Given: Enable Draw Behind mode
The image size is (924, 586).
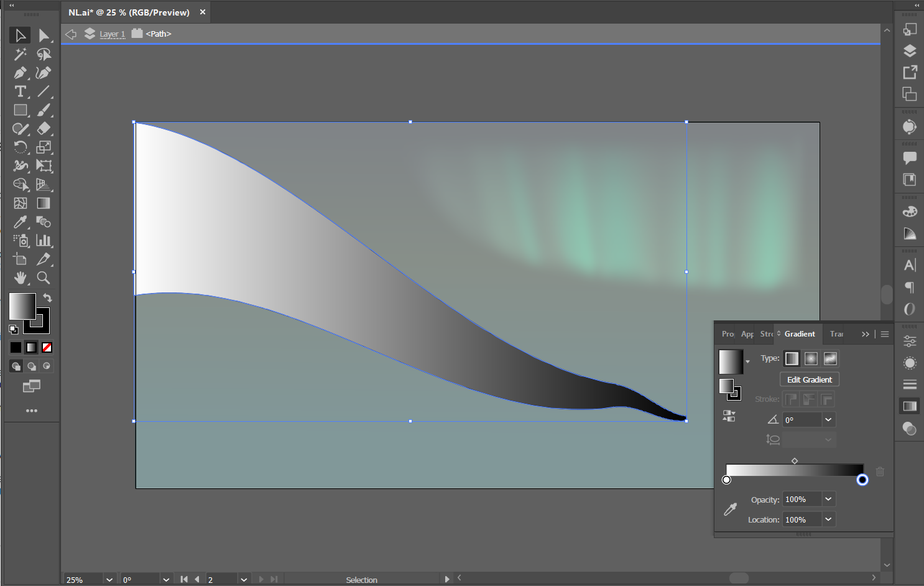Looking at the screenshot, I should pos(32,366).
